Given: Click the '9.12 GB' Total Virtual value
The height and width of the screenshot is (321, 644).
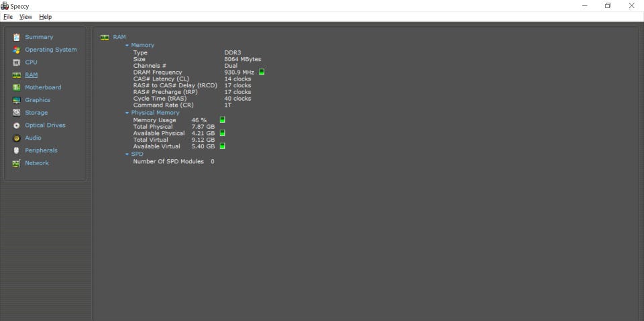Looking at the screenshot, I should coord(203,140).
